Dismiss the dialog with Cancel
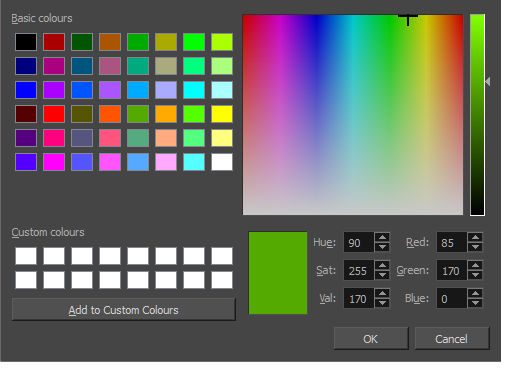 tap(452, 339)
